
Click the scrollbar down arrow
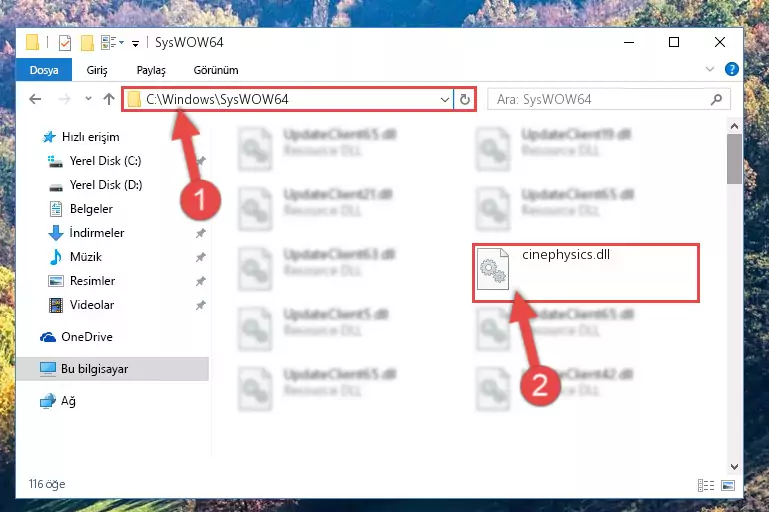click(734, 466)
